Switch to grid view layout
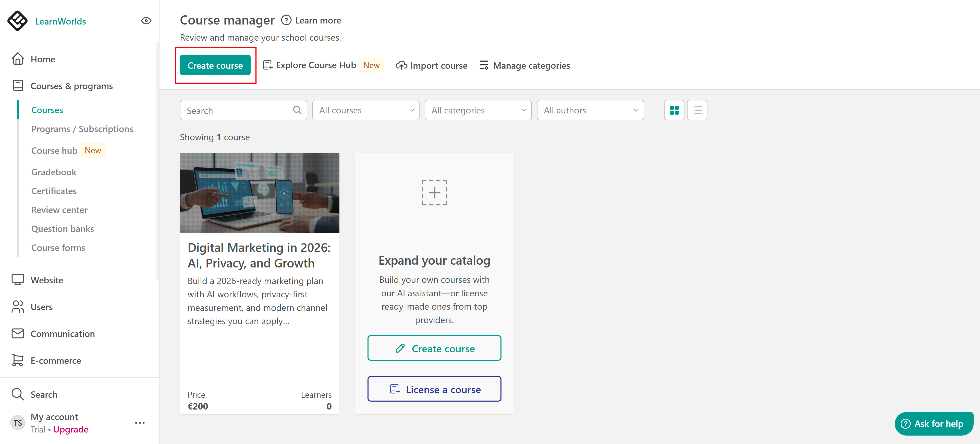The image size is (980, 444). tap(674, 110)
